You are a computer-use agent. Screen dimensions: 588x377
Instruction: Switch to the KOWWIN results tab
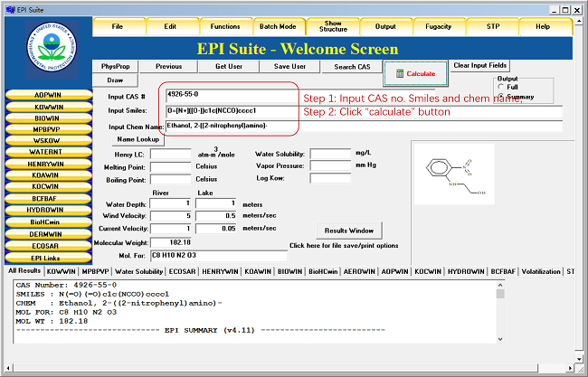click(62, 271)
